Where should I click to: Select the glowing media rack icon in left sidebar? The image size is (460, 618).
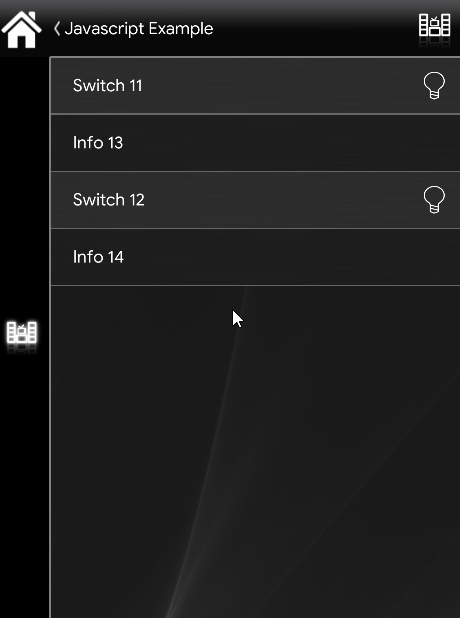(x=22, y=332)
